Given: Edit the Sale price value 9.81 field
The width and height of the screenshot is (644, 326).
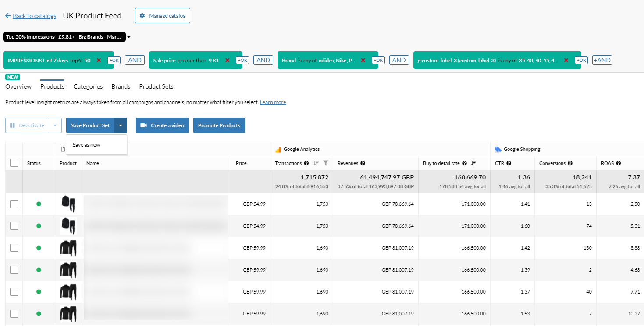Looking at the screenshot, I should [213, 60].
